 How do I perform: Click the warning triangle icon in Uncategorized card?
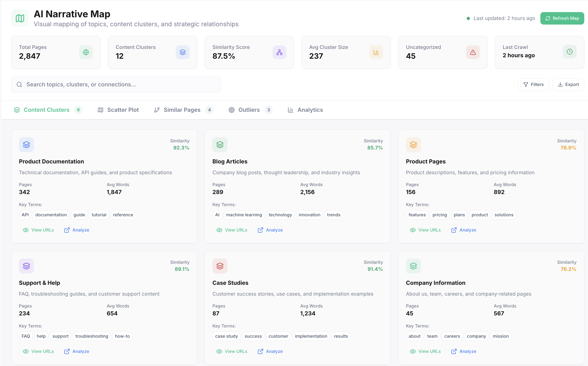473,52
